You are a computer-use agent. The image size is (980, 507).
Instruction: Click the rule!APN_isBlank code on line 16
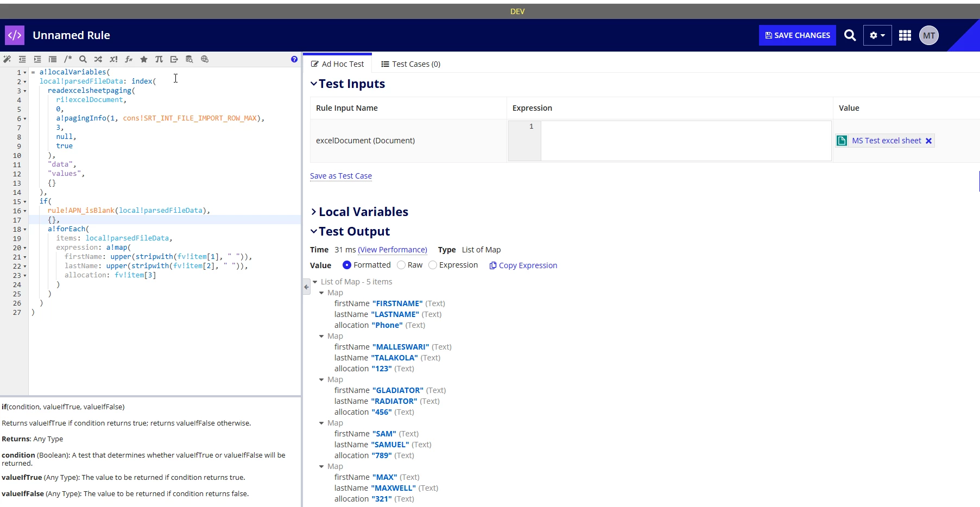click(81, 211)
